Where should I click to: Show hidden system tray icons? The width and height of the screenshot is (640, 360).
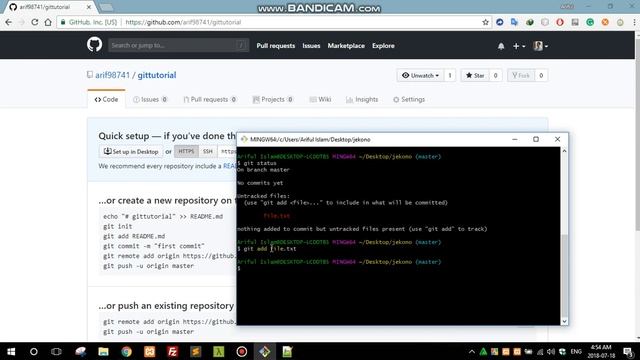click(x=472, y=351)
